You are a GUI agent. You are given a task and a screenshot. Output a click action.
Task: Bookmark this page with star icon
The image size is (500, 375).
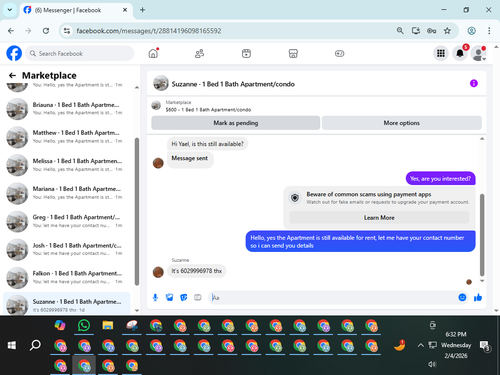tap(447, 31)
